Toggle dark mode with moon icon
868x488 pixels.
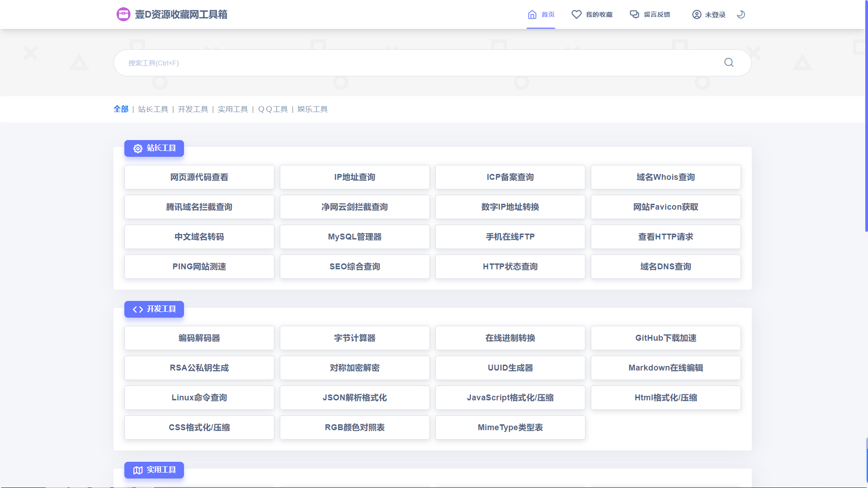coord(741,14)
